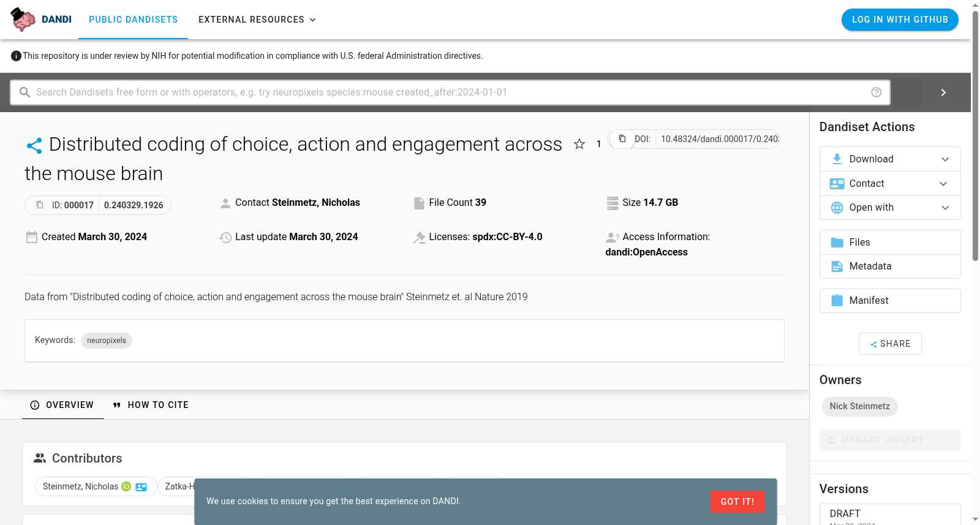980x525 pixels.
Task: Open contact card icon for Steinmetz, Nicholas
Action: [141, 487]
